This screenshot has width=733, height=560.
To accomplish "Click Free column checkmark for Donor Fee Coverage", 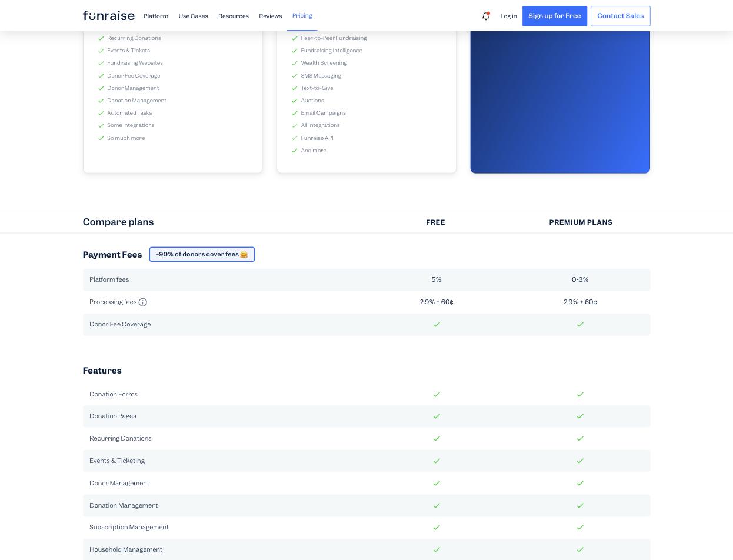I will [437, 324].
